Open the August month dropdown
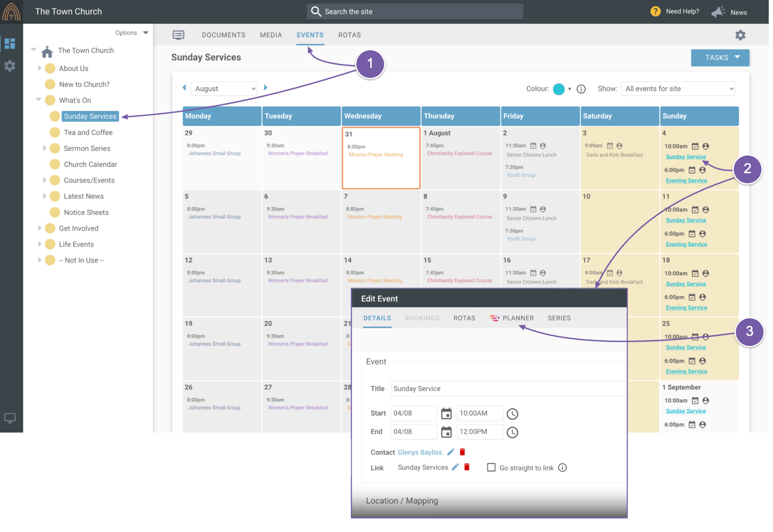773x532 pixels. click(224, 89)
